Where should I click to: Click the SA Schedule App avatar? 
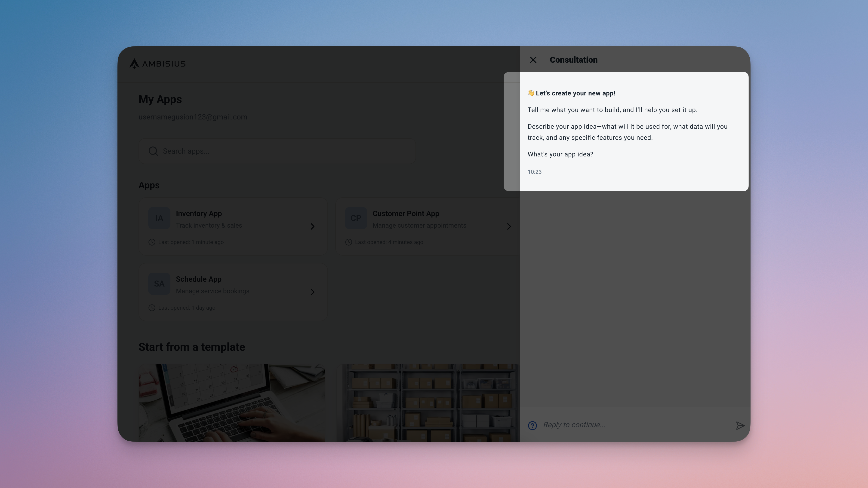point(159,284)
